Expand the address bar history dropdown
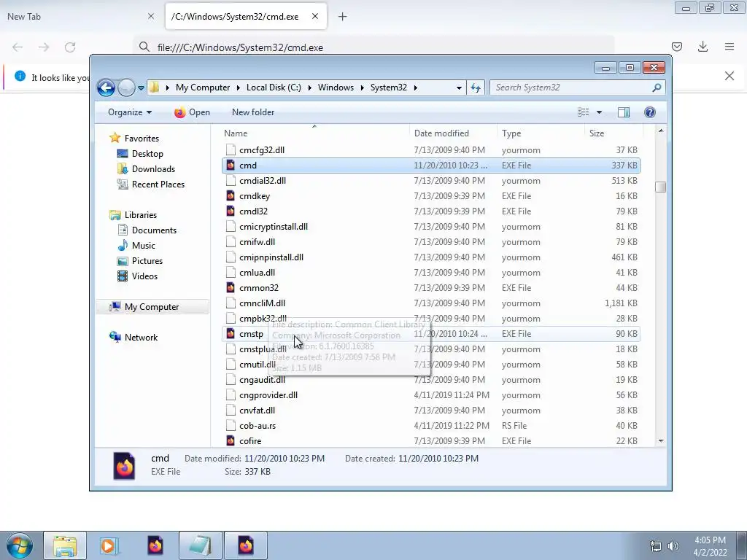 point(459,88)
